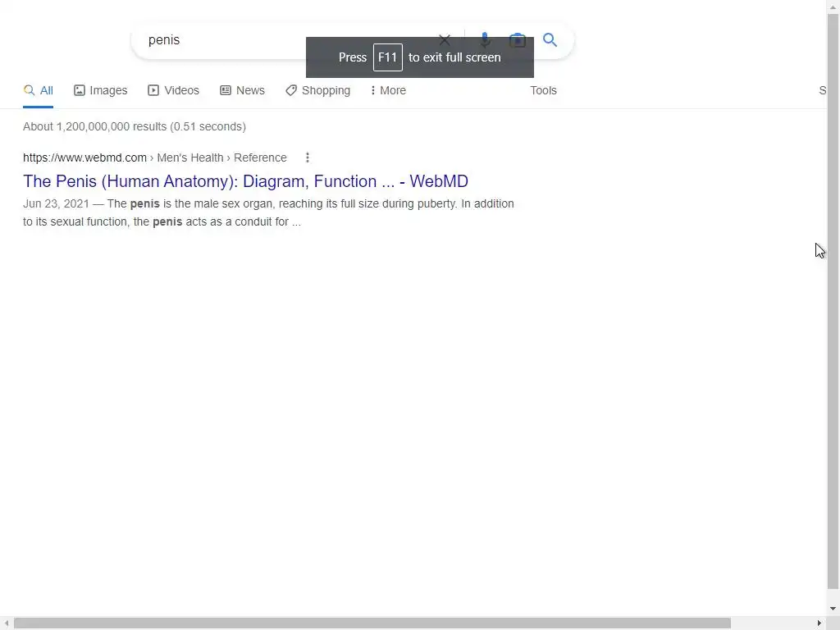Click the scroll down arrow
Viewport: 840px width, 630px height.
point(833,609)
